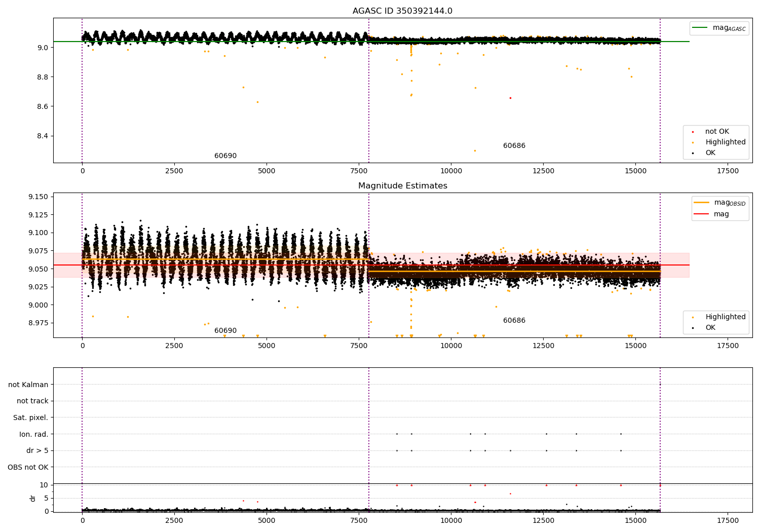This screenshot has height=532, width=760.
Task: Click the 9.125 y-axis tick label
Action: (39, 215)
